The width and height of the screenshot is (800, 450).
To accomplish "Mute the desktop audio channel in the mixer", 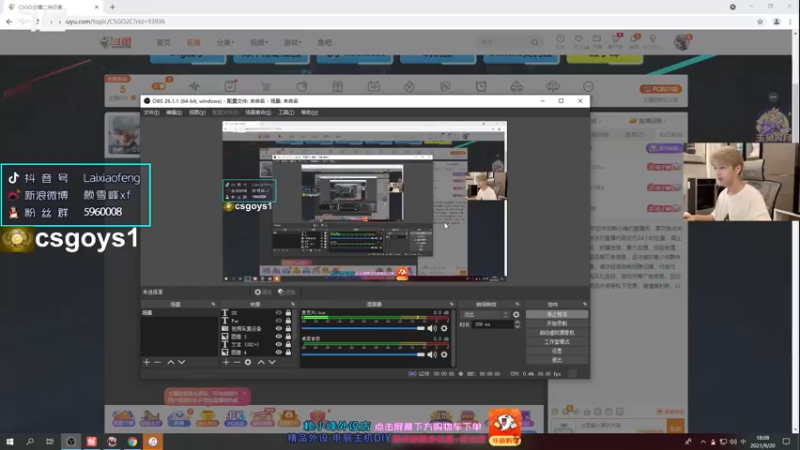I will tap(432, 354).
